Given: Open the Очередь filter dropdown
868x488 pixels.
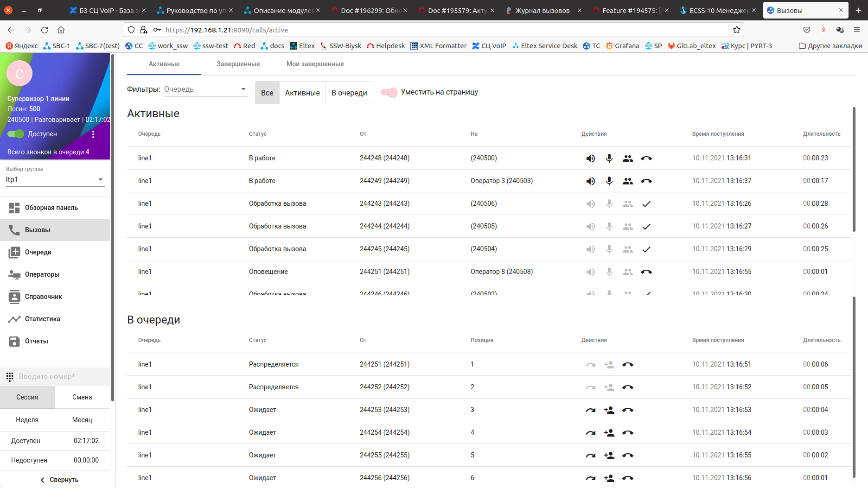Looking at the screenshot, I should (205, 89).
